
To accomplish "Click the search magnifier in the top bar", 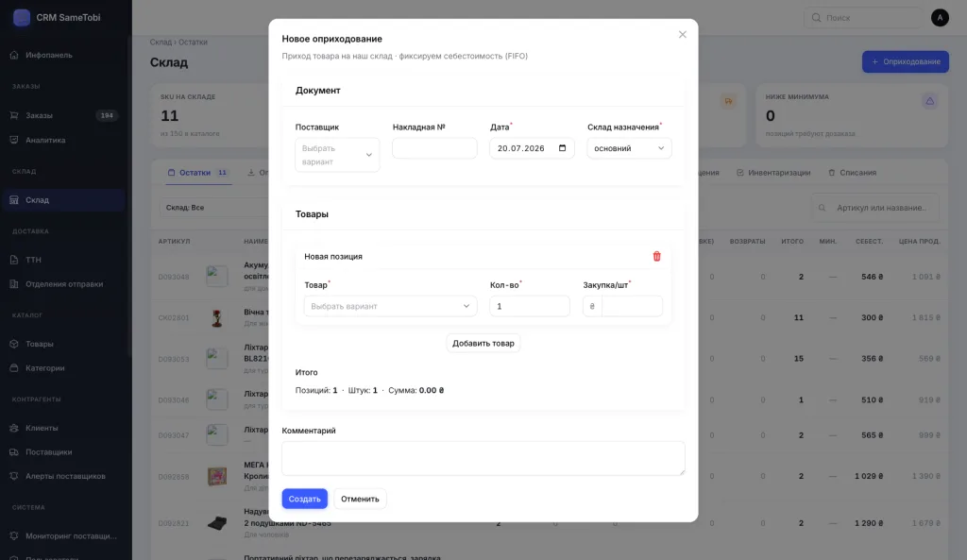I will point(817,18).
